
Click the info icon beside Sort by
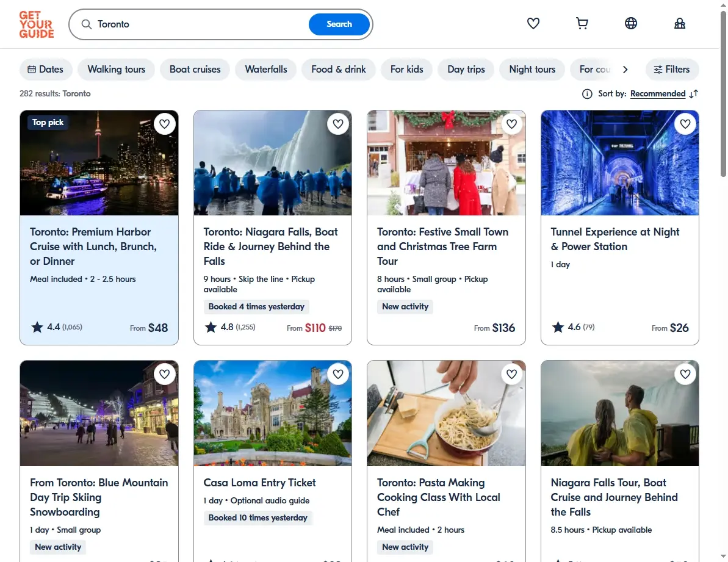(587, 94)
